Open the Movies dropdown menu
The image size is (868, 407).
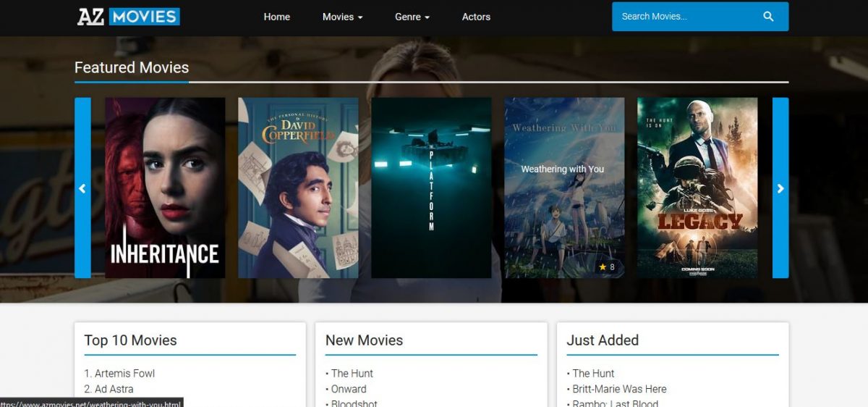point(342,17)
